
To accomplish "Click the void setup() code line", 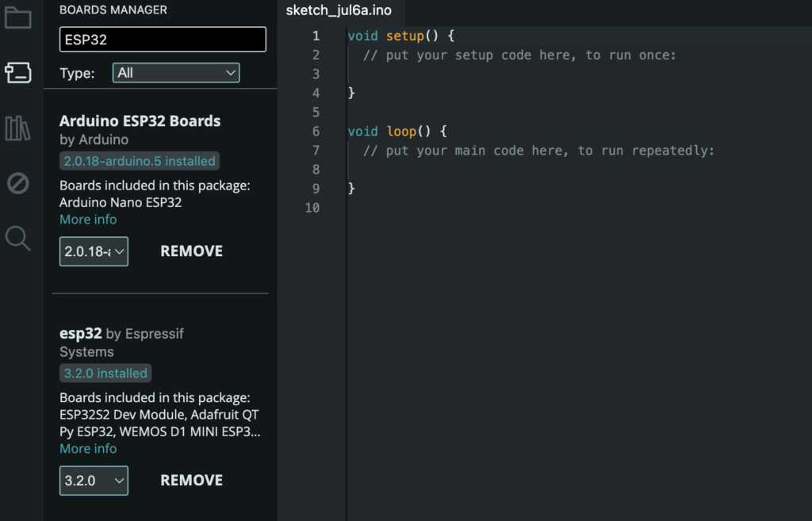I will pyautogui.click(x=400, y=36).
